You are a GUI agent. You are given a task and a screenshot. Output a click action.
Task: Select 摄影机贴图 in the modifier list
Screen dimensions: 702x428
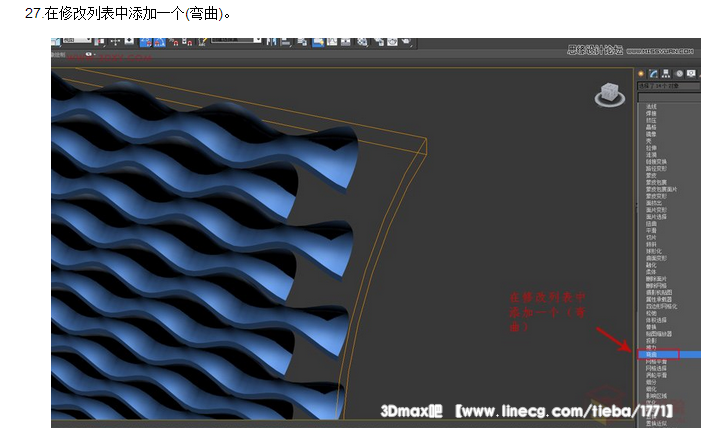pos(659,292)
